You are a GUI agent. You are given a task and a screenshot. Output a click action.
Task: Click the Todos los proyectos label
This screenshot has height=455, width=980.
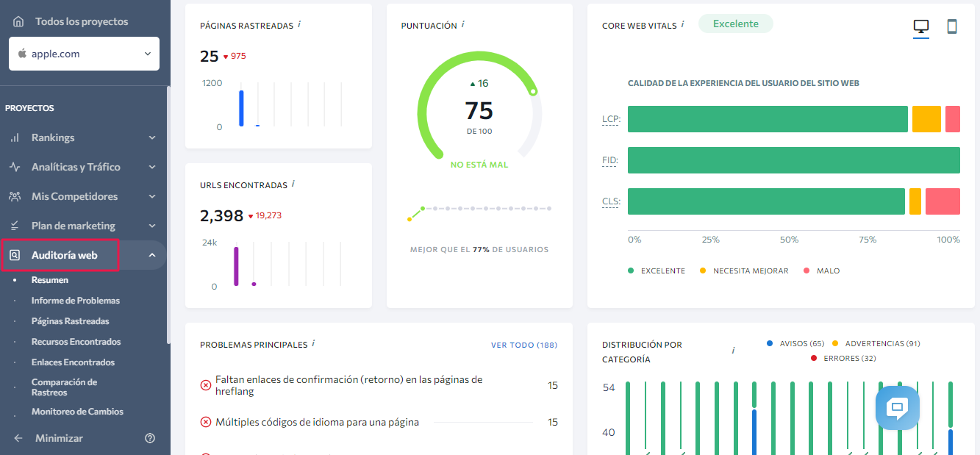click(x=82, y=21)
